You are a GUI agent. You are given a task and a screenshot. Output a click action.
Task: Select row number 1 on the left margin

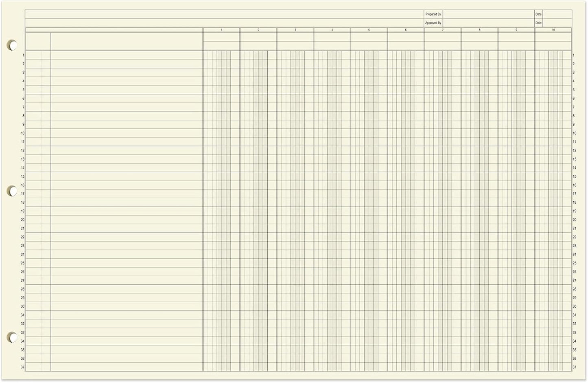click(23, 55)
